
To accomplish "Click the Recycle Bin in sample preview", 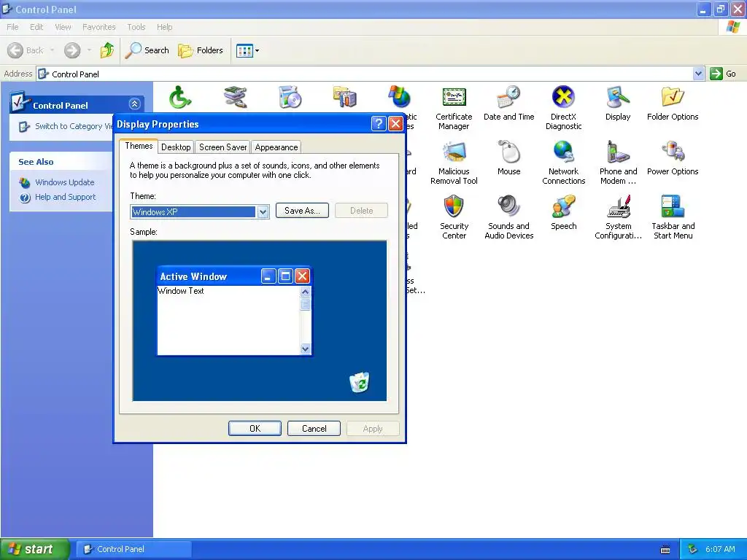I will tap(359, 382).
